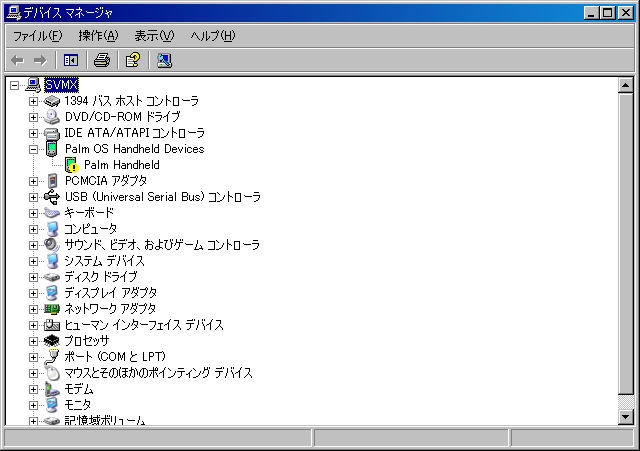640x451 pixels.
Task: Click the PCMCIA アダプタ icon
Action: pyautogui.click(x=52, y=181)
